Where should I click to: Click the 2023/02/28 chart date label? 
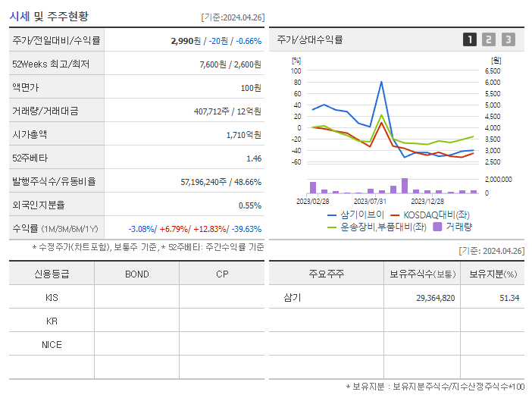[x=312, y=201]
